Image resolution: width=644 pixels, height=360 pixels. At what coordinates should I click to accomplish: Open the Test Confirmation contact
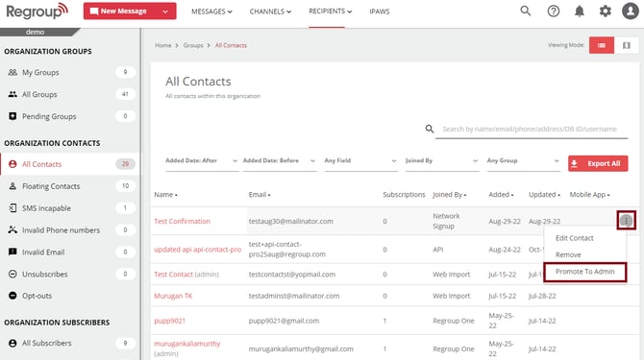tap(182, 221)
